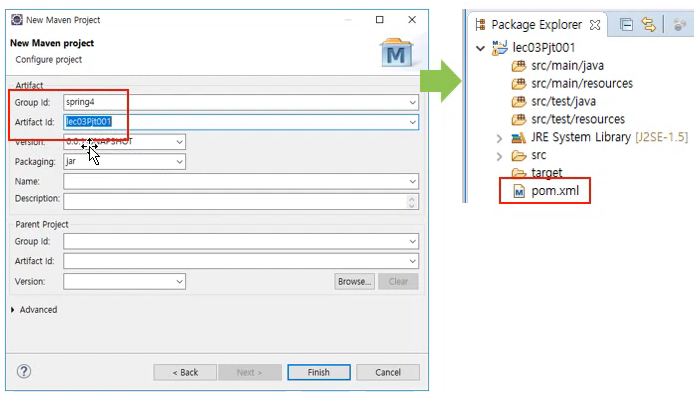Click the partially visible view menu toolbar icon
694x399 pixels.
[x=679, y=25]
